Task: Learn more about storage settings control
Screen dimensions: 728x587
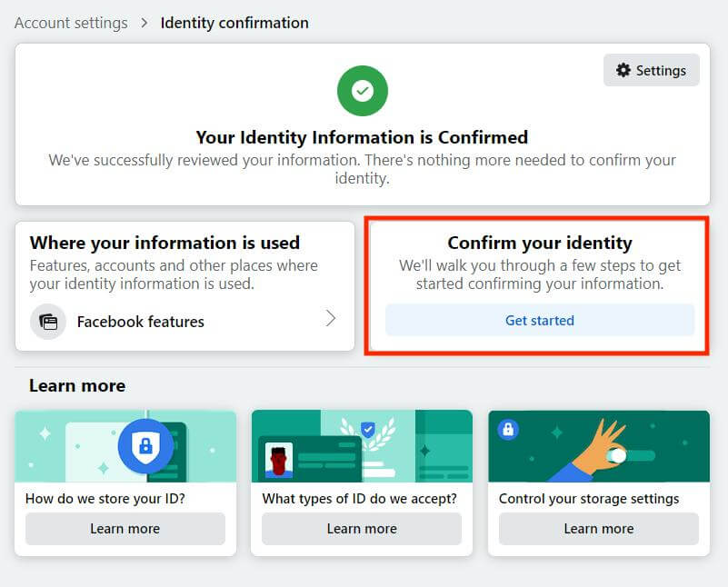Action: [x=599, y=529]
